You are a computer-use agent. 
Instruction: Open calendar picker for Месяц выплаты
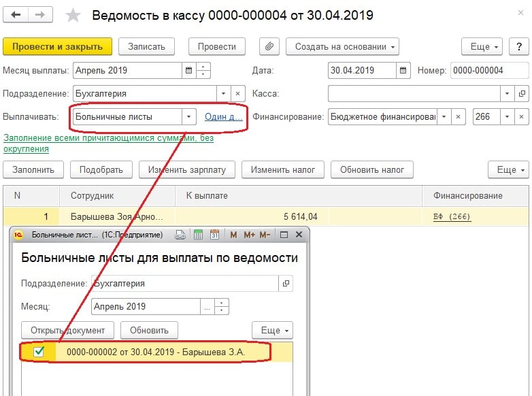pos(188,70)
